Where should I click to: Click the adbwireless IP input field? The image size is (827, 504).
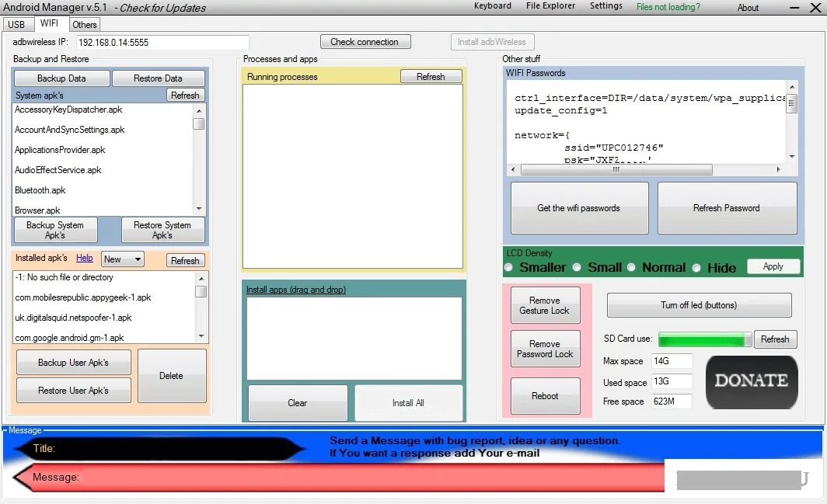click(162, 42)
